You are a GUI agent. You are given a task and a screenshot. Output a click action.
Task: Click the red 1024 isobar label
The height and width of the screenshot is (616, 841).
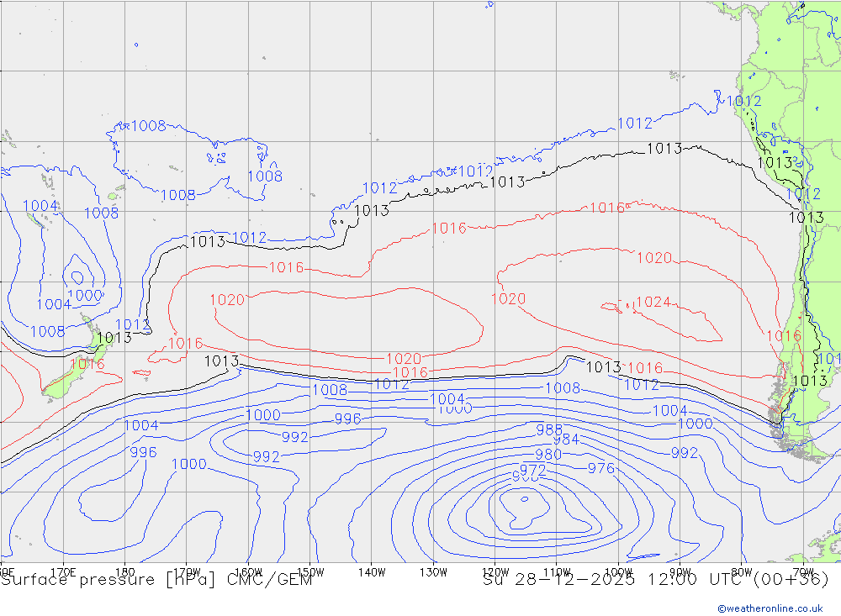pyautogui.click(x=653, y=302)
